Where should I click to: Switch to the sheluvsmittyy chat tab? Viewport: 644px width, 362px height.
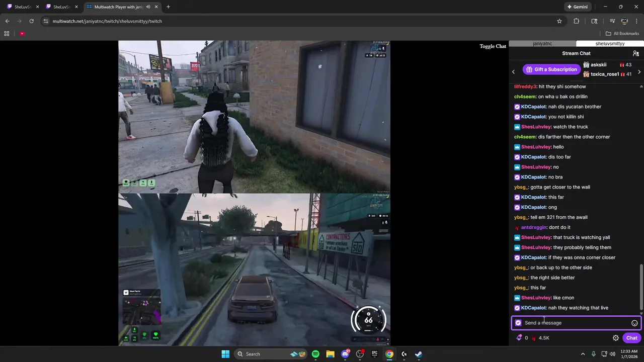click(x=610, y=44)
